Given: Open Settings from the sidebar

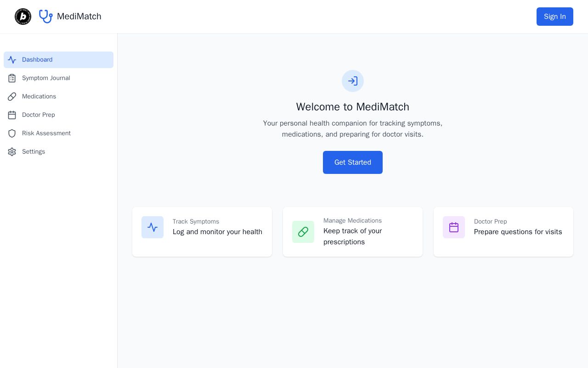Looking at the screenshot, I should point(58,152).
